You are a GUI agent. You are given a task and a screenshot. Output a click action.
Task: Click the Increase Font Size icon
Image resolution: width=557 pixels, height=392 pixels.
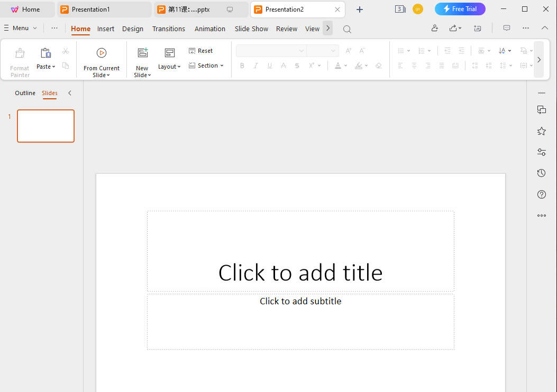[349, 51]
